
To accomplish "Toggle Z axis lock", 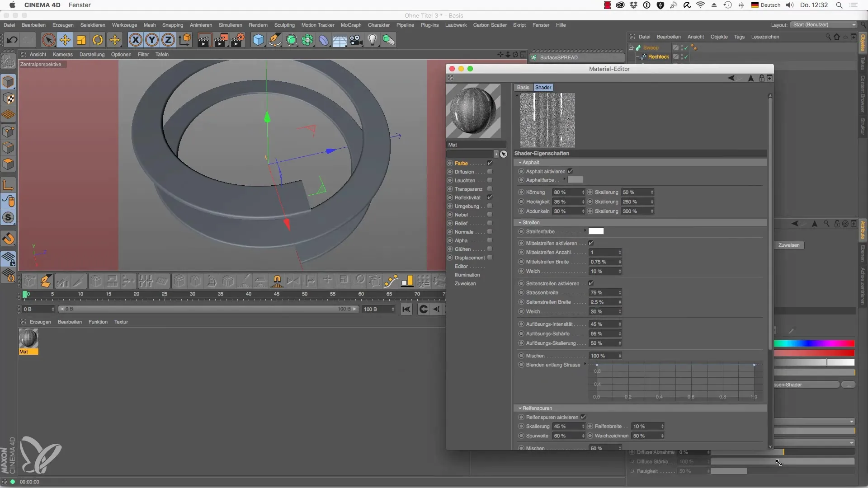I will pyautogui.click(x=168, y=40).
